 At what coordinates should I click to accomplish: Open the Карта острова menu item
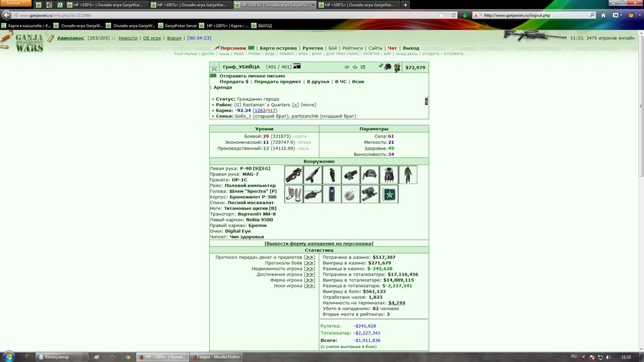click(x=278, y=48)
